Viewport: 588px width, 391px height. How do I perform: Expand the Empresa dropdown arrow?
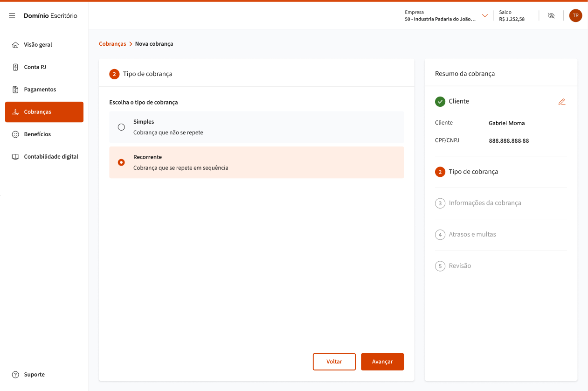point(485,16)
